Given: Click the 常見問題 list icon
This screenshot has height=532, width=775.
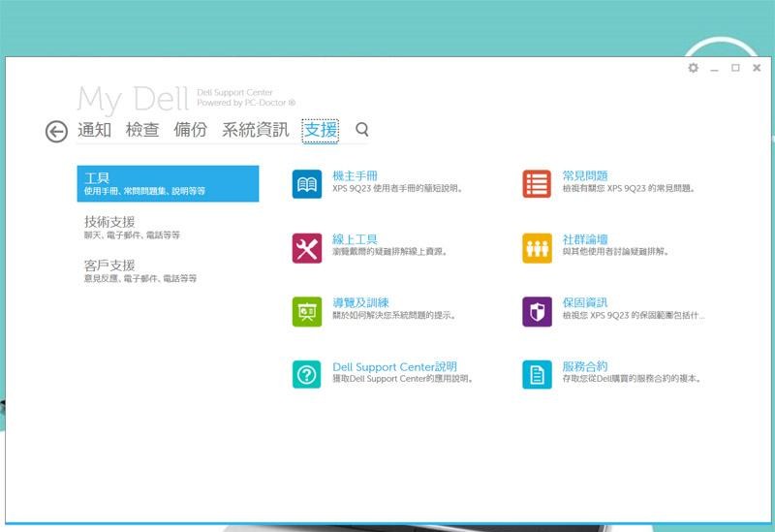Looking at the screenshot, I should pyautogui.click(x=537, y=183).
